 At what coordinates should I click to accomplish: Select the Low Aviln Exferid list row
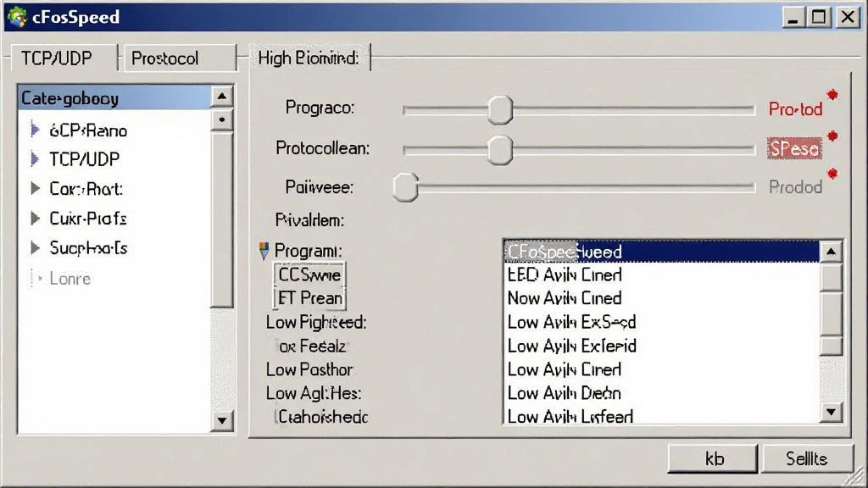click(x=661, y=346)
